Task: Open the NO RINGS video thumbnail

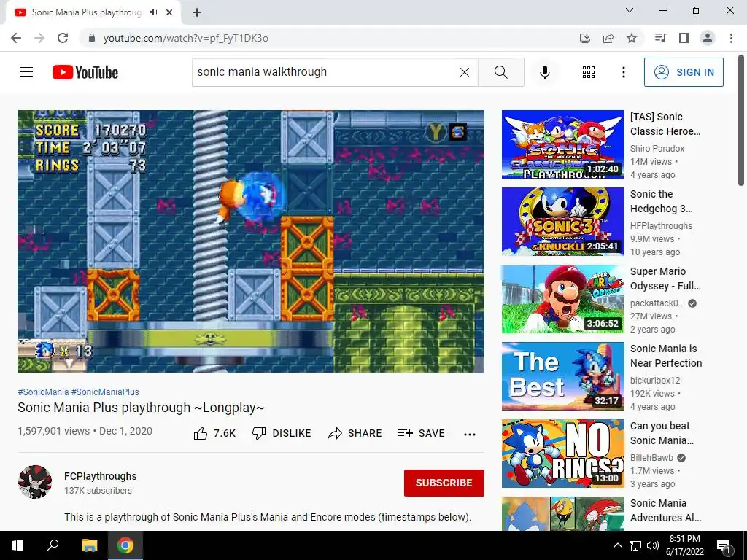Action: click(562, 454)
